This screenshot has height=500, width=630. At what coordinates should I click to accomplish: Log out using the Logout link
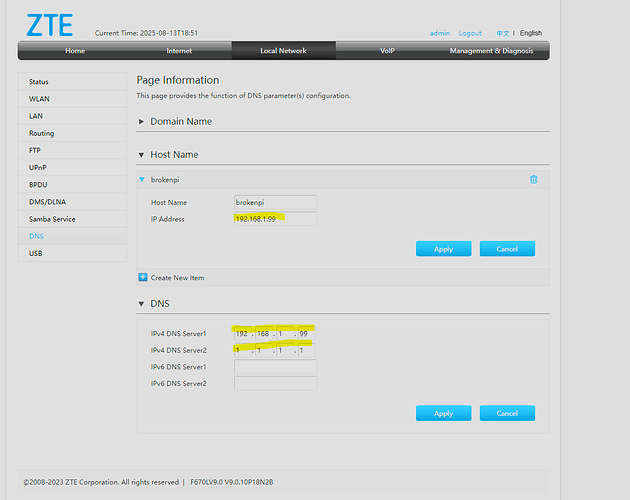470,33
